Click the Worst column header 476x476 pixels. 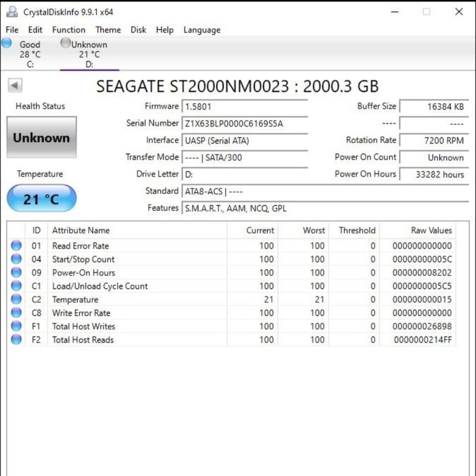coord(303,230)
